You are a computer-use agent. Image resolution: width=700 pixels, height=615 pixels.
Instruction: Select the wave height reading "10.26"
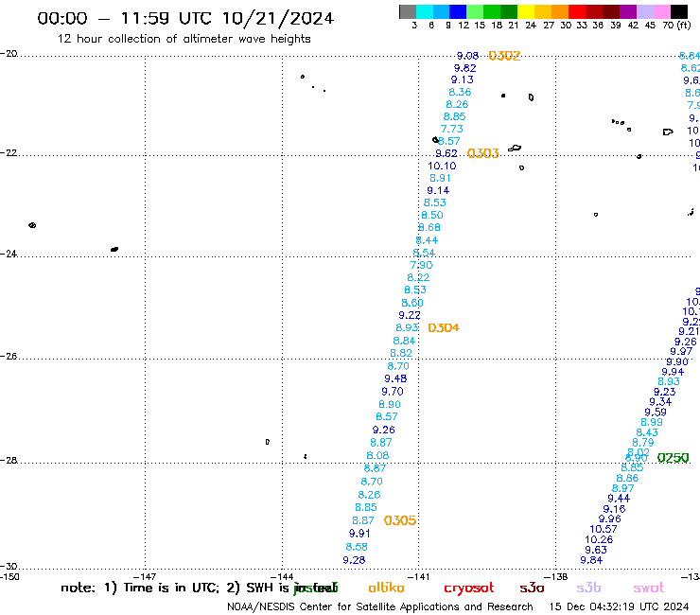click(x=599, y=539)
